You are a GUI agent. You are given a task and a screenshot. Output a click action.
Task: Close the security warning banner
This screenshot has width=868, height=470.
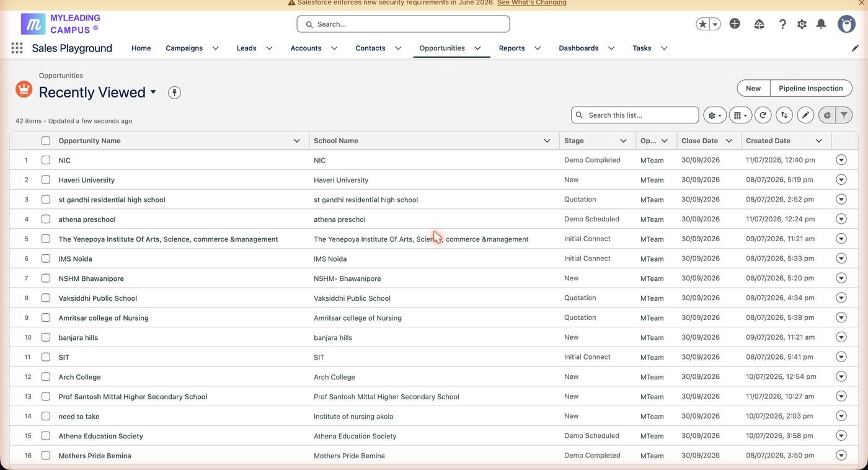pyautogui.click(x=862, y=2)
